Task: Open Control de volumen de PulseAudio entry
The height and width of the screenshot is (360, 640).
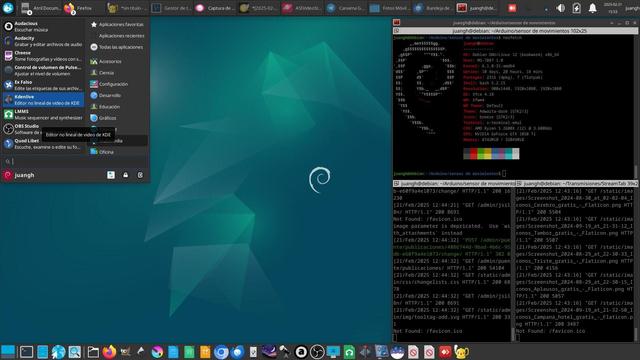Action: (x=43, y=71)
